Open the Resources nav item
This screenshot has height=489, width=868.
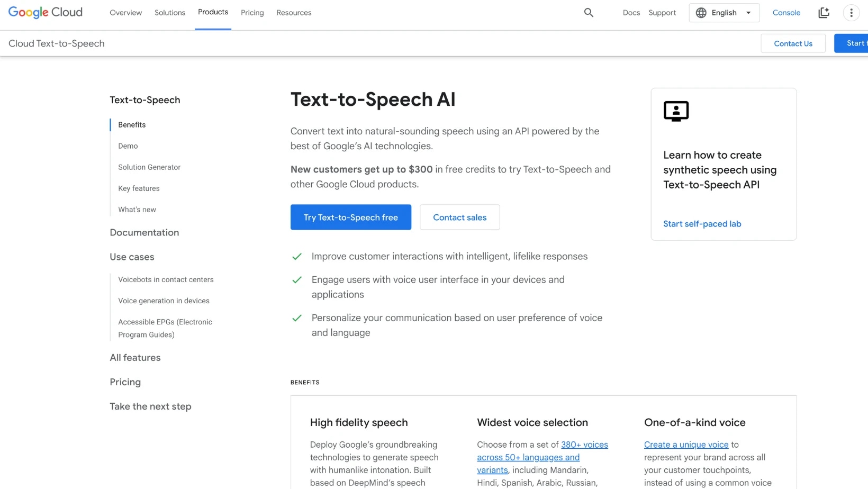(x=294, y=13)
